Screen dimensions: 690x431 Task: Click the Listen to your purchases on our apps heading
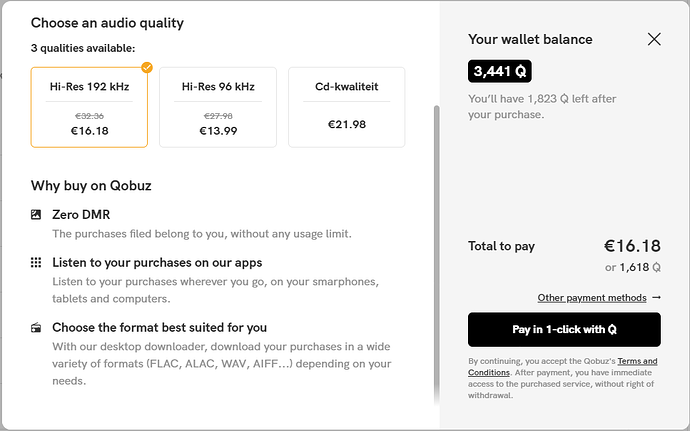pos(157,263)
